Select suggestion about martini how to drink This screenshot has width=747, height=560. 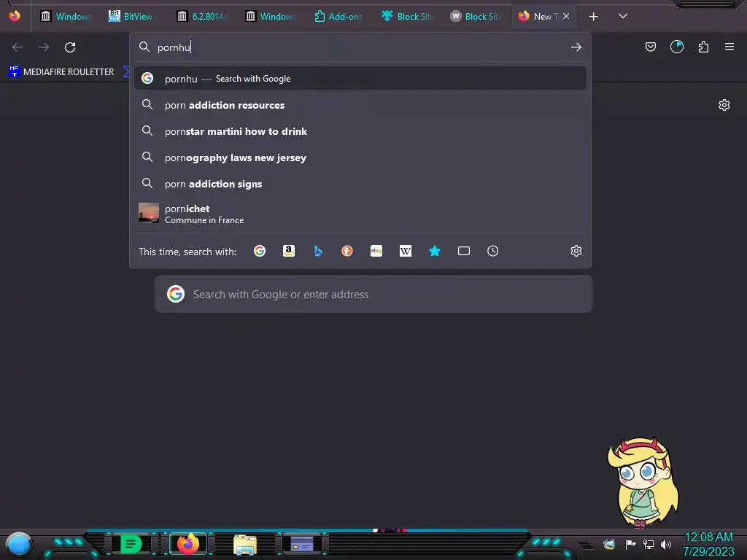coord(360,131)
